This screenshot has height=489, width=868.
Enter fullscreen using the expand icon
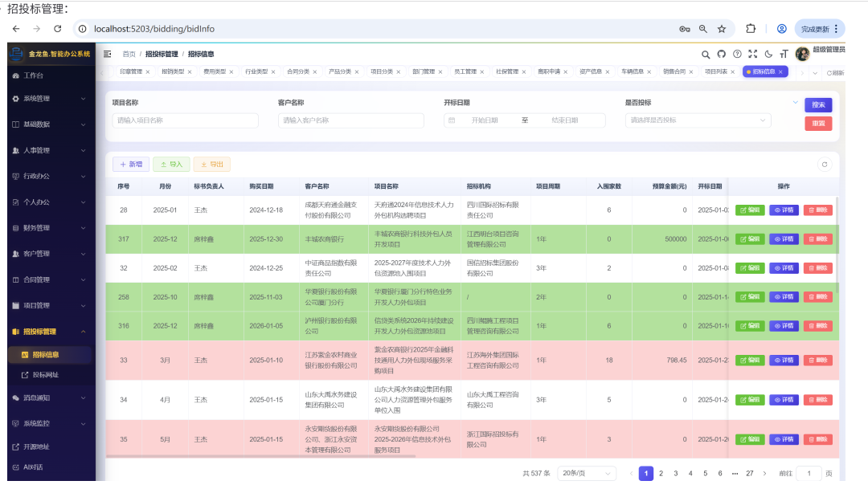(x=753, y=54)
